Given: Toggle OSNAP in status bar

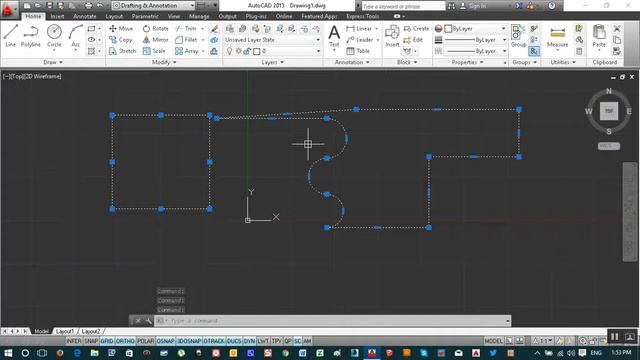Looking at the screenshot, I should (x=165, y=341).
